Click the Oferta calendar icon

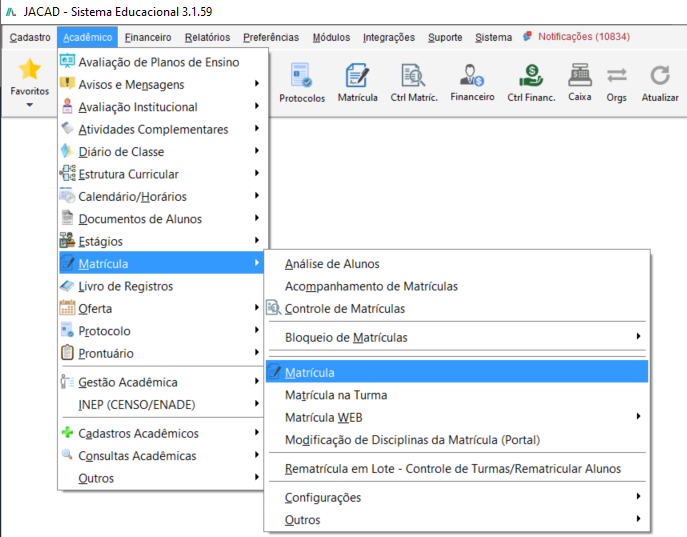(67, 307)
